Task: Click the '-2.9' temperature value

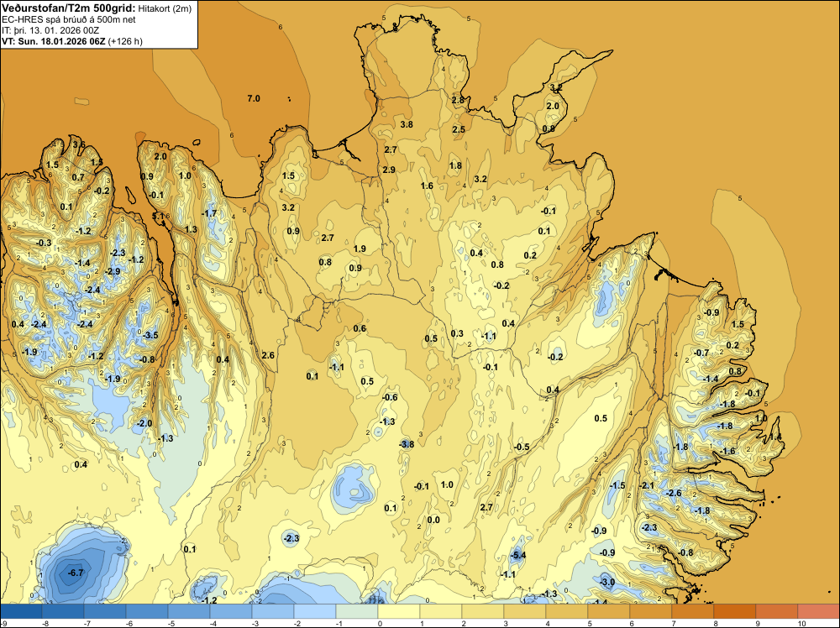Action: 113,271
